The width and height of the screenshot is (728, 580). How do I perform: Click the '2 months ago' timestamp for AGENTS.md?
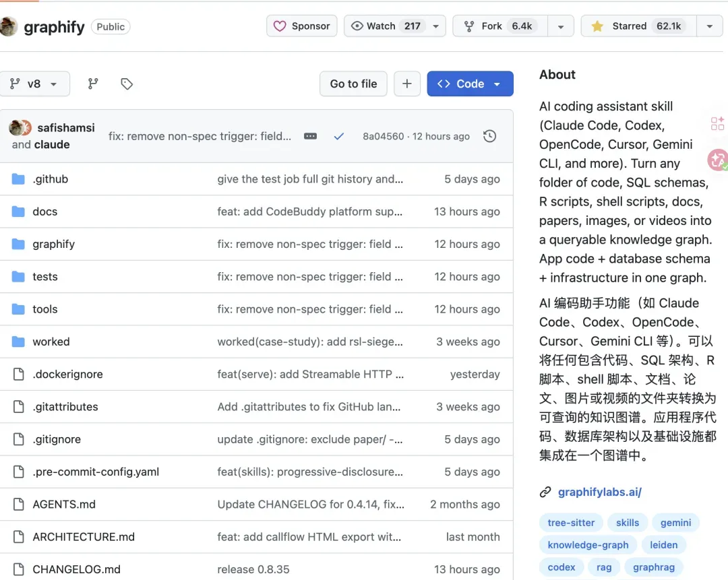(x=464, y=504)
